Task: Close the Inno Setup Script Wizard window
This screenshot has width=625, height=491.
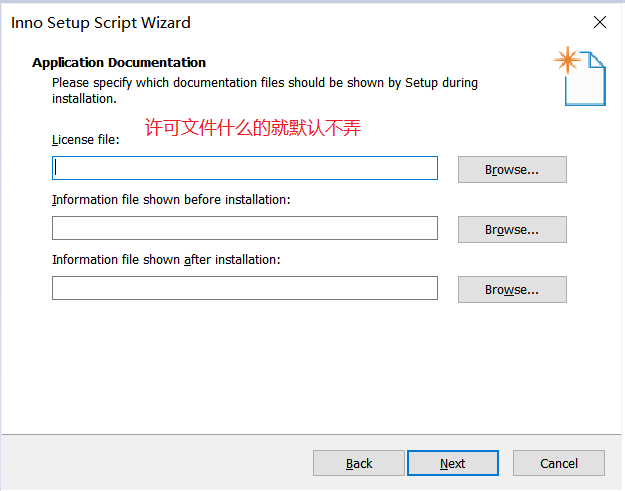Action: (600, 22)
